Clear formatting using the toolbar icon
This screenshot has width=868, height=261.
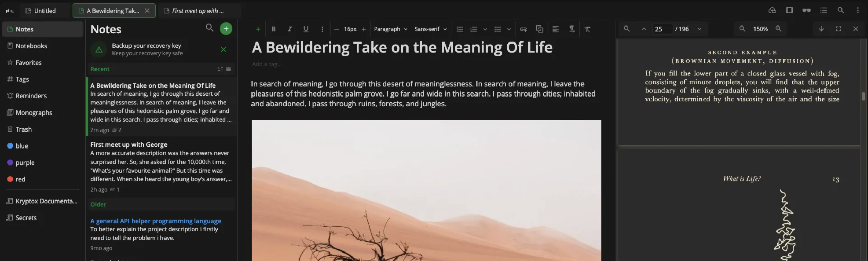587,29
